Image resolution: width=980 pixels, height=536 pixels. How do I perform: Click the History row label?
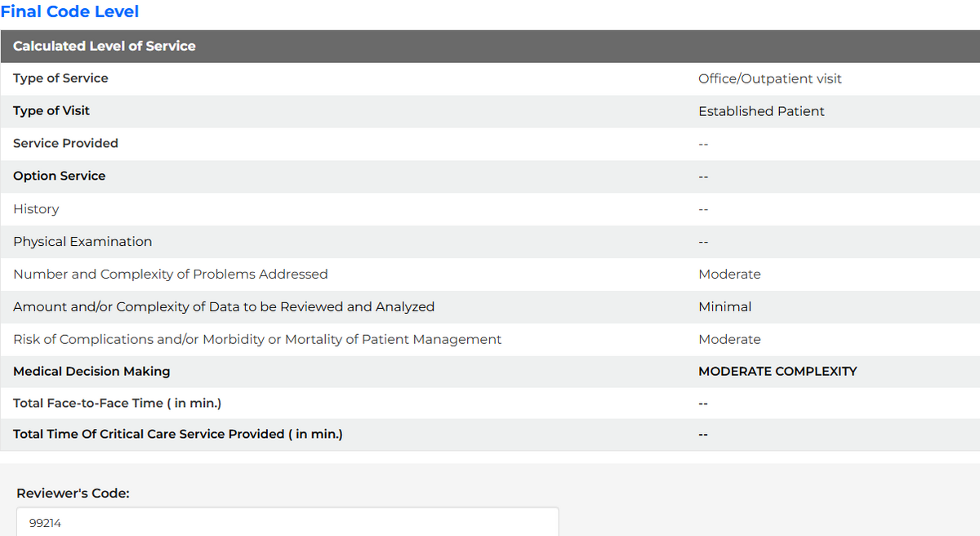(36, 209)
